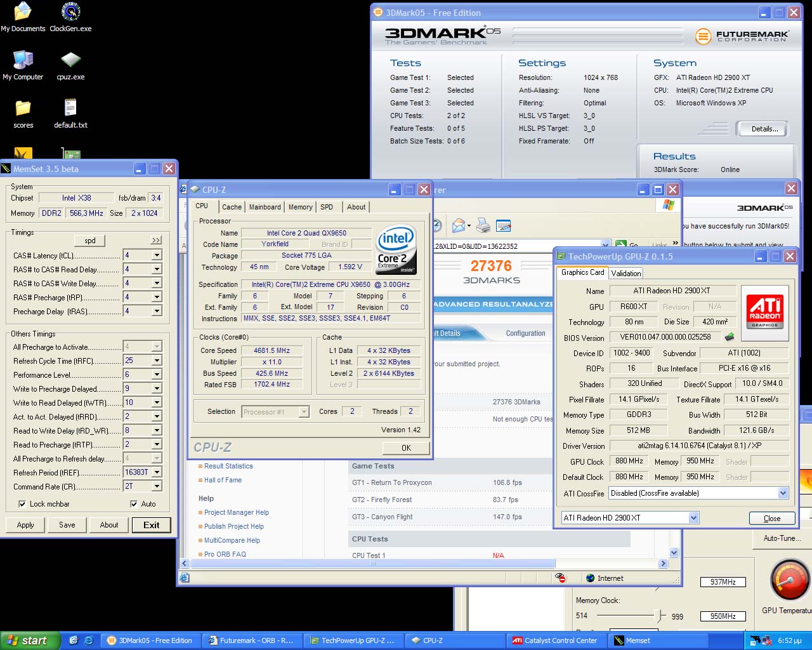
Task: Click the green Go arrow in browser
Action: (620, 245)
